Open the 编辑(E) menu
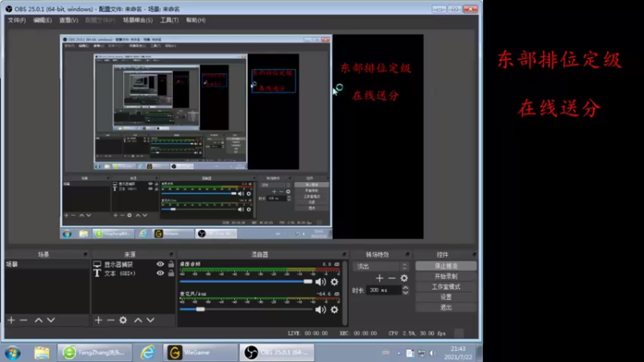 (43, 20)
